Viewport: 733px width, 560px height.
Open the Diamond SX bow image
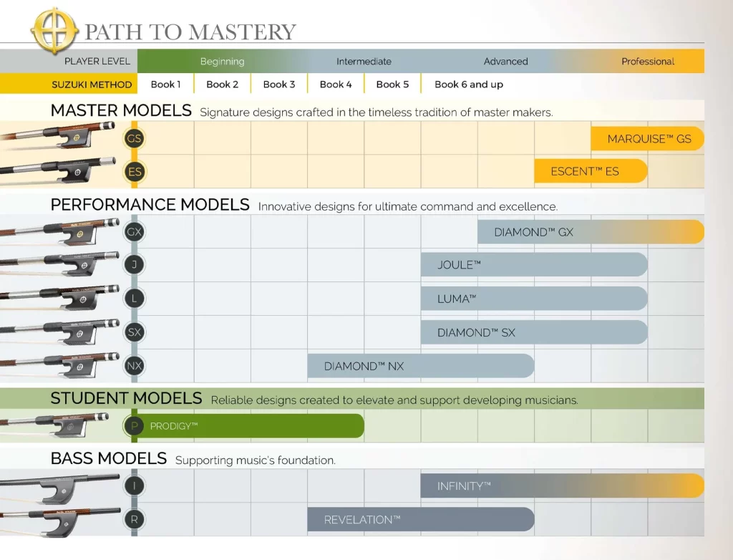point(59,332)
